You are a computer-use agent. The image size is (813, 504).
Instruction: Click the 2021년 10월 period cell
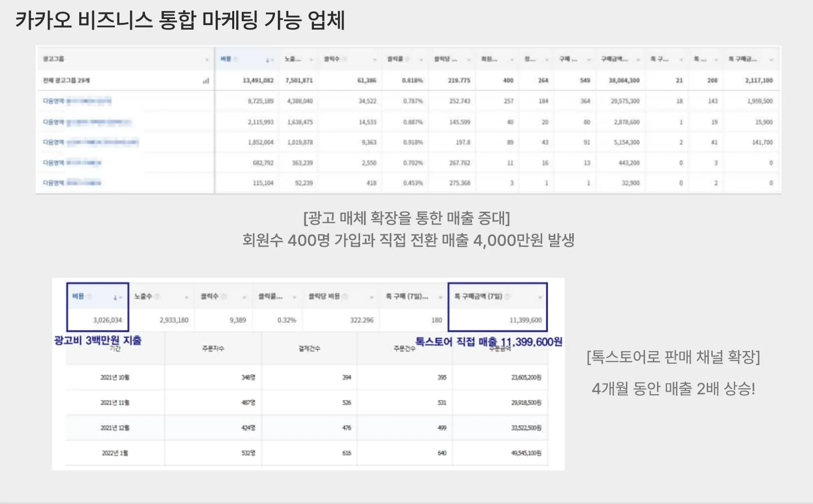pyautogui.click(x=115, y=377)
